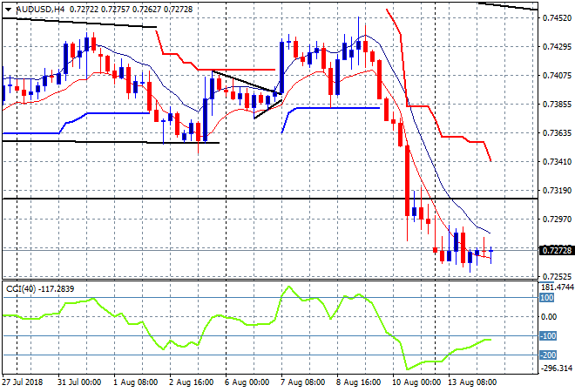
Task: Click the triangle arrow beside AUDUSD,H4
Action: (7, 8)
